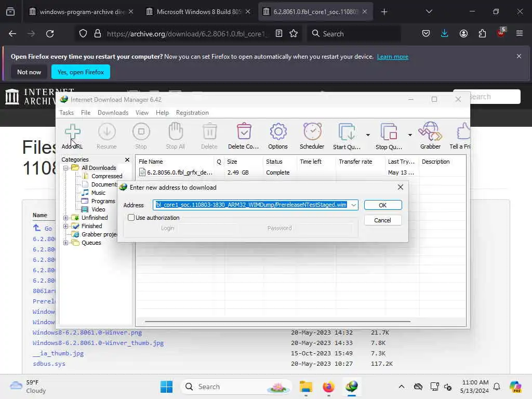The image size is (532, 399).
Task: Go back in Firefox
Action: (x=12, y=34)
